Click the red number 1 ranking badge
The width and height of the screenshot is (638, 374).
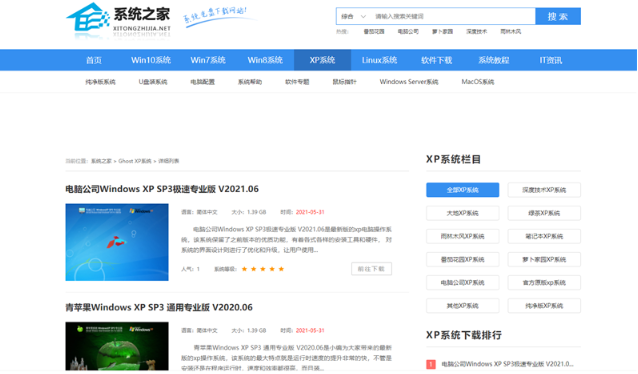coord(431,364)
